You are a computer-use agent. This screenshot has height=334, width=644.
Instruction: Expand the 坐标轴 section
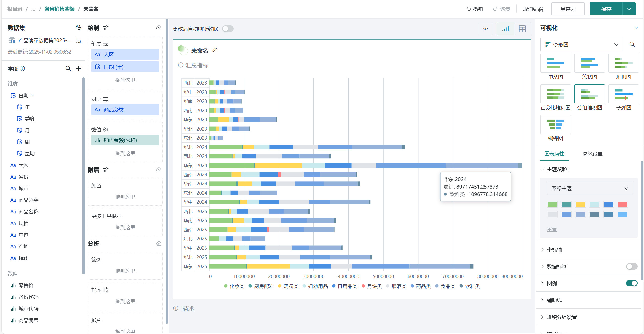click(554, 250)
